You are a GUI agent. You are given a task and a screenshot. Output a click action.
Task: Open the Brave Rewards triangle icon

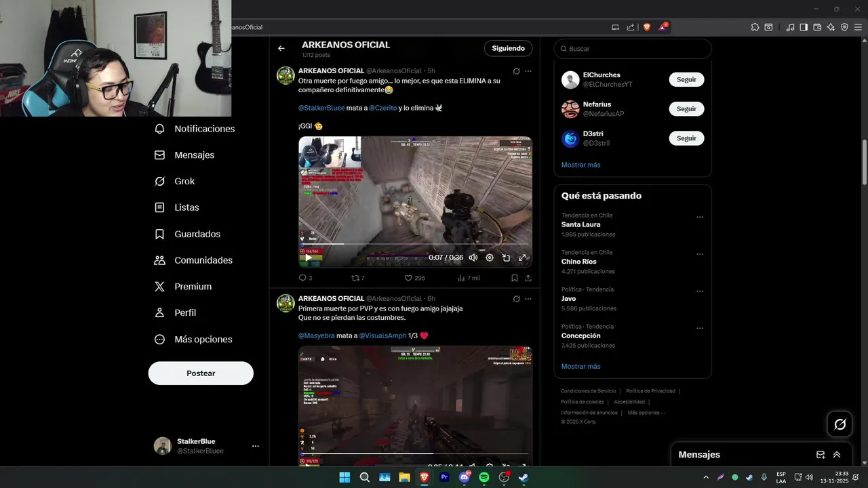pyautogui.click(x=663, y=27)
